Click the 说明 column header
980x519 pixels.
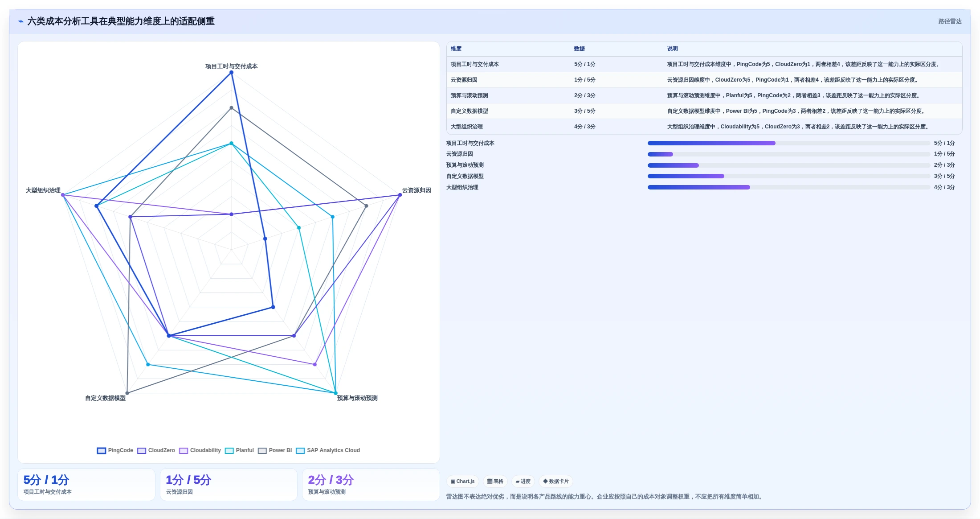673,49
